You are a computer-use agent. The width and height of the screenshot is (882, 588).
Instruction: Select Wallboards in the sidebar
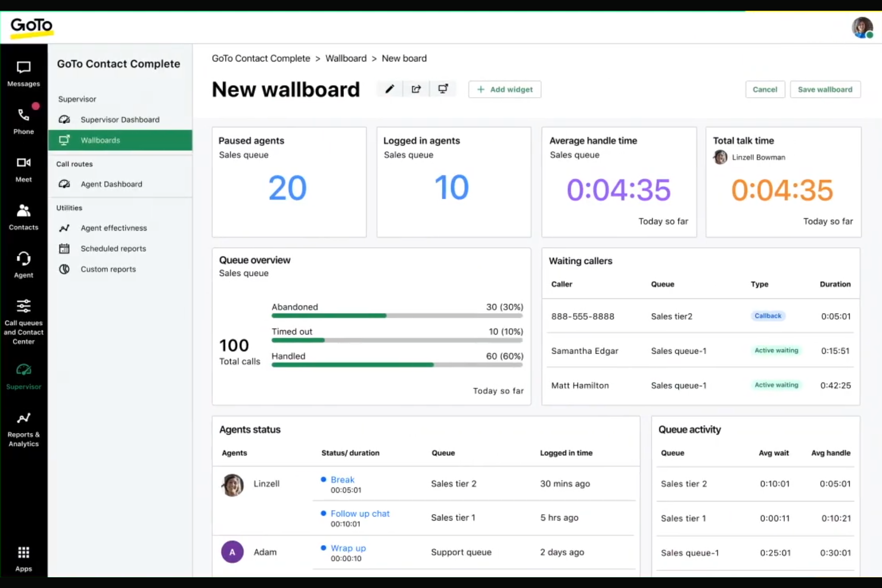120,140
